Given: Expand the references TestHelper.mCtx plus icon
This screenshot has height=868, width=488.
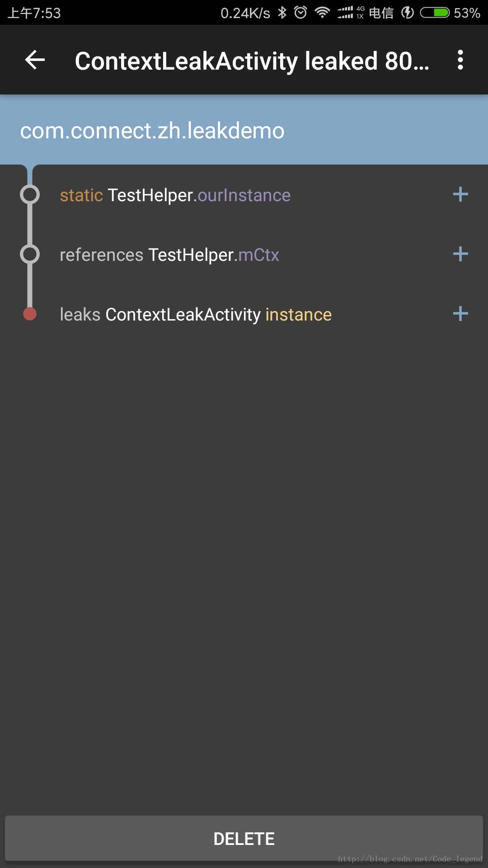Looking at the screenshot, I should [460, 255].
